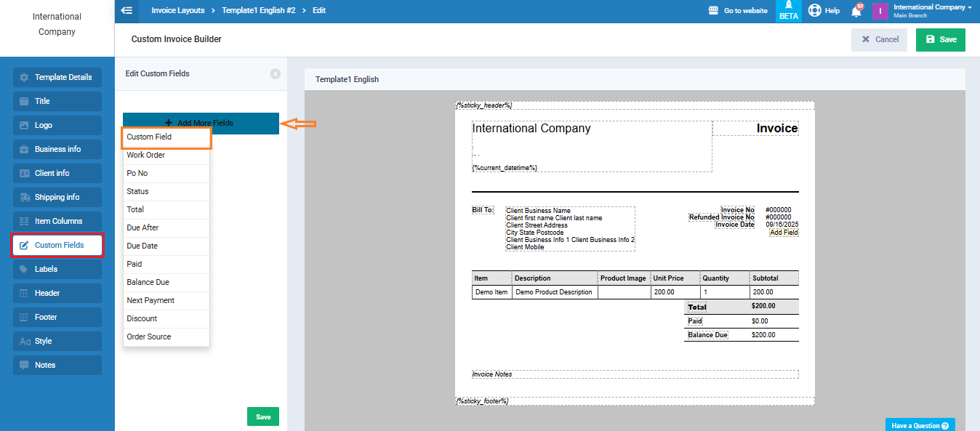Open the Shipping info sidebar section
This screenshot has width=980, height=431.
point(57,197)
